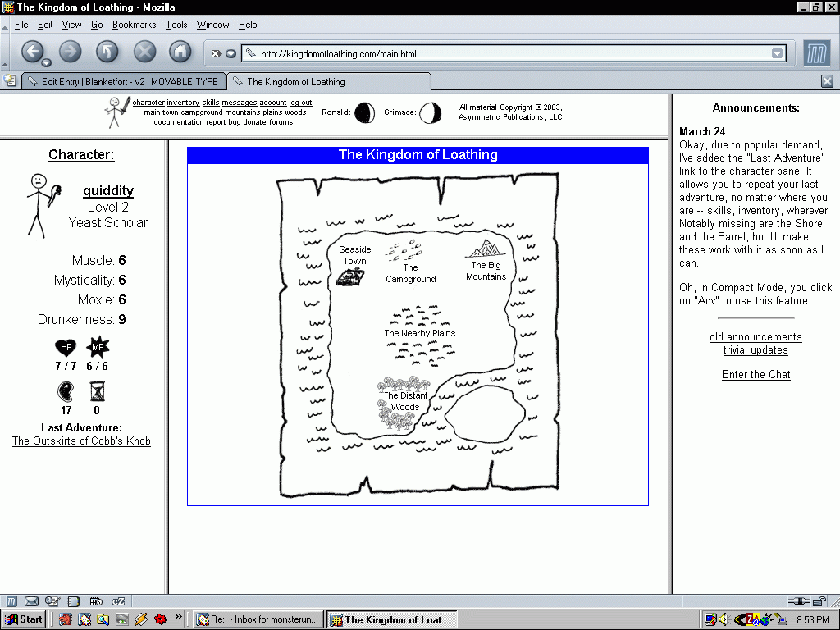Image resolution: width=840 pixels, height=630 pixels.
Task: Click the 'inventory' link in top navigation
Action: [x=183, y=103]
